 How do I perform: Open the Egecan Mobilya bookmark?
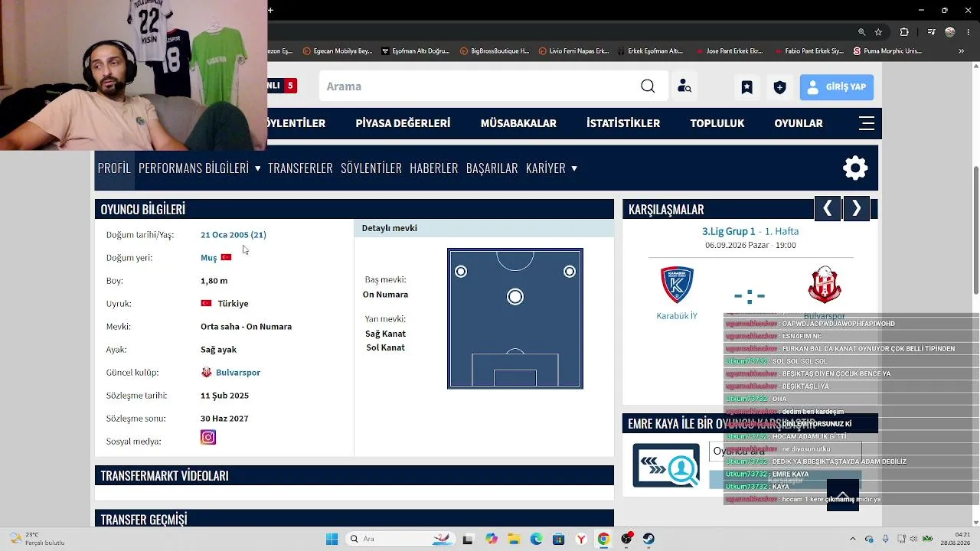(x=338, y=51)
